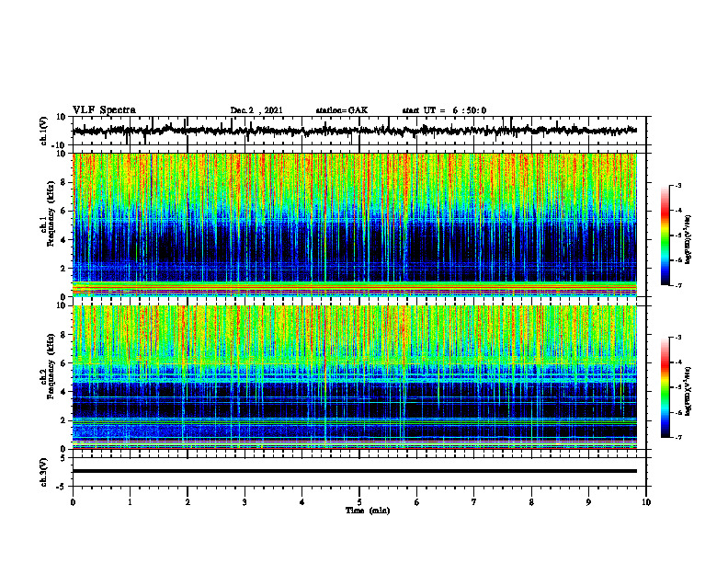Viewport: 728px width, 563px height.
Task: Click the "VLF Spectra" title text
Action: coord(104,110)
